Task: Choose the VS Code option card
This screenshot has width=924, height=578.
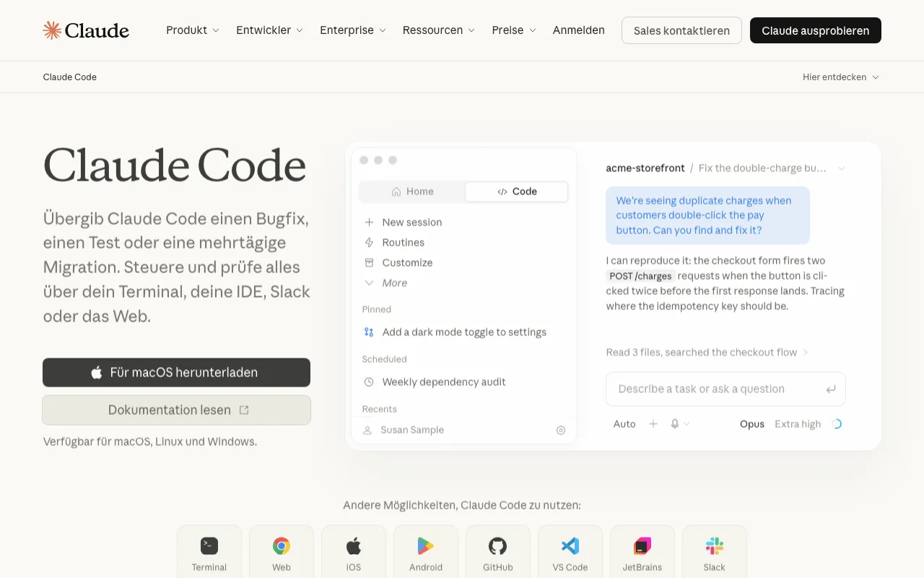Action: [570, 552]
